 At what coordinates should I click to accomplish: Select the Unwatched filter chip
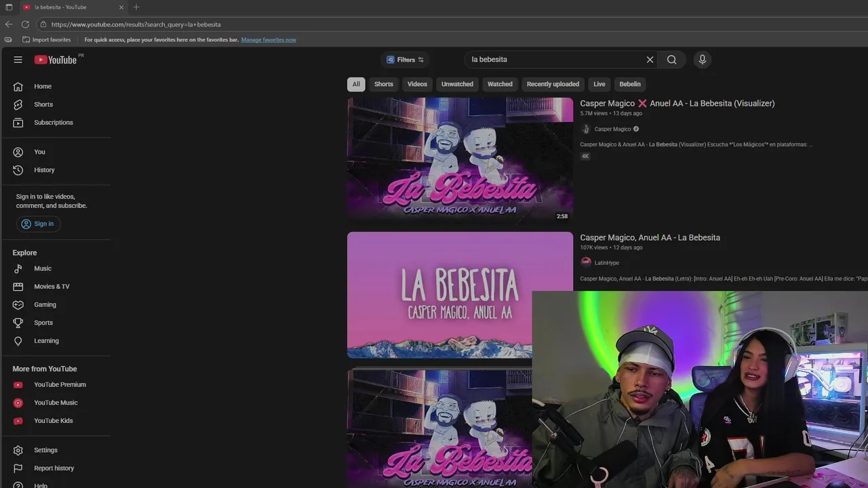tap(457, 84)
